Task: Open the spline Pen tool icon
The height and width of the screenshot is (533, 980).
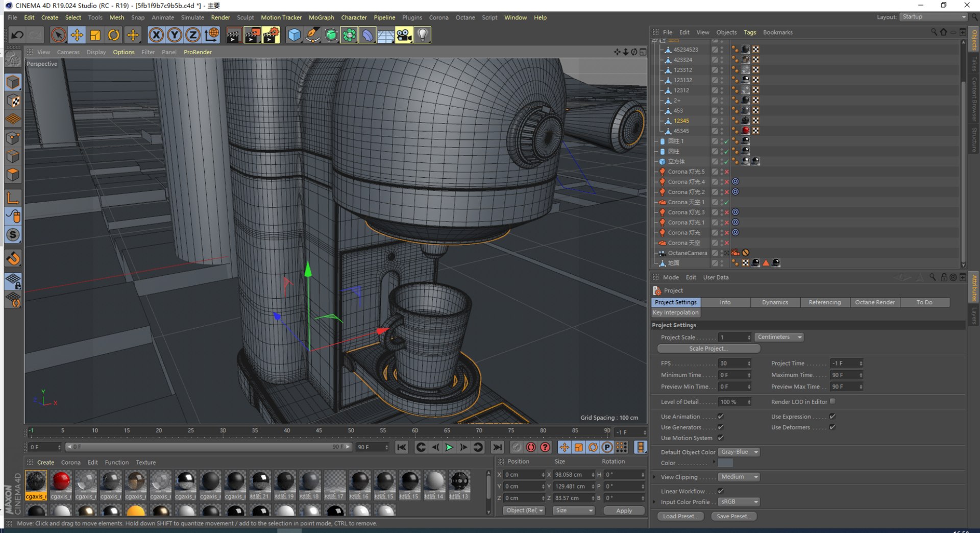Action: (313, 35)
